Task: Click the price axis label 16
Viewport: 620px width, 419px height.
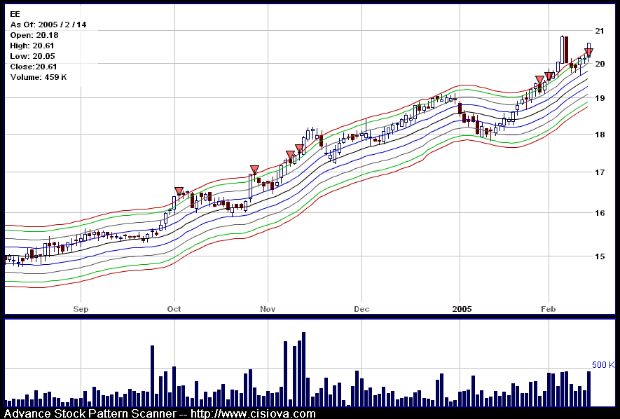Action: (x=599, y=213)
